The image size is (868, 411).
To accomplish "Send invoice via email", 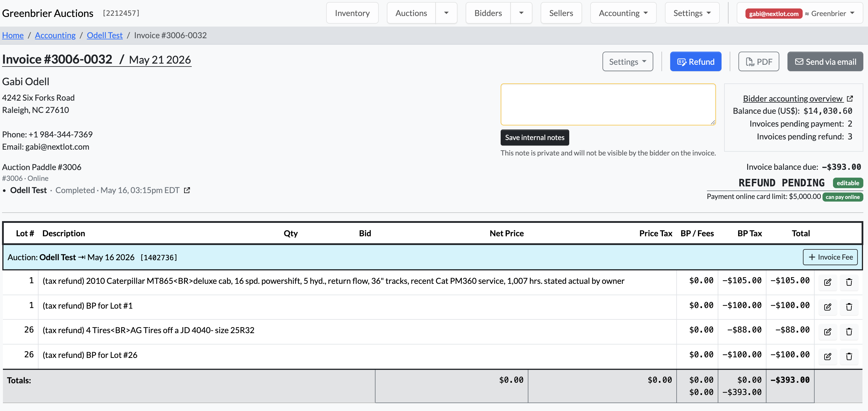I will click(x=825, y=62).
